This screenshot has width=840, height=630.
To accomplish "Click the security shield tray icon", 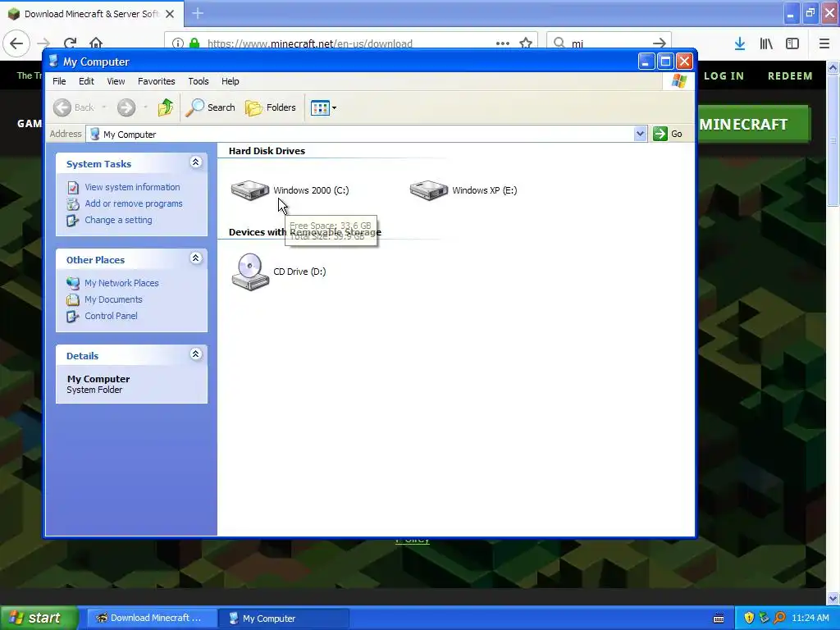I will tap(749, 619).
